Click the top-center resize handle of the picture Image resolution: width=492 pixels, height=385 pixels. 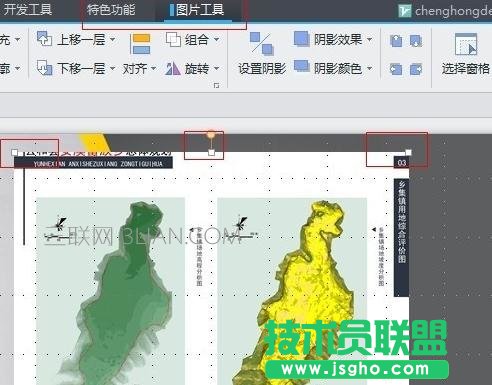pos(211,152)
